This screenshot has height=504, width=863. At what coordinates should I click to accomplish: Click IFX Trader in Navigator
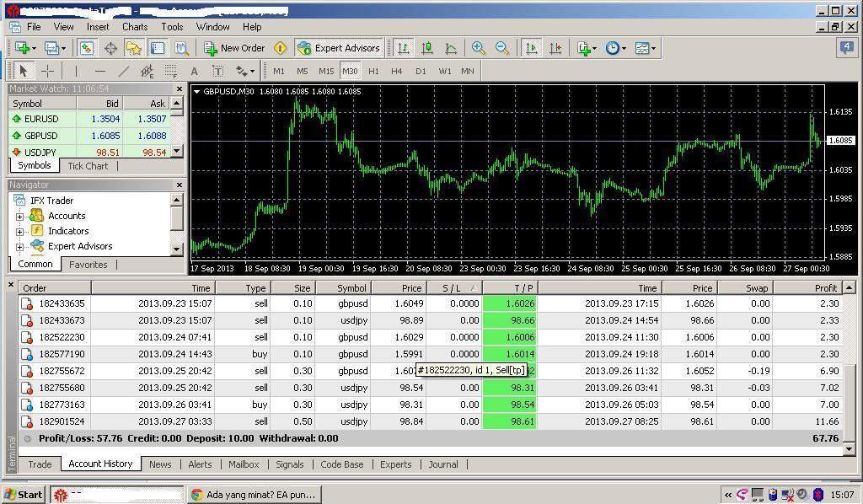point(51,201)
